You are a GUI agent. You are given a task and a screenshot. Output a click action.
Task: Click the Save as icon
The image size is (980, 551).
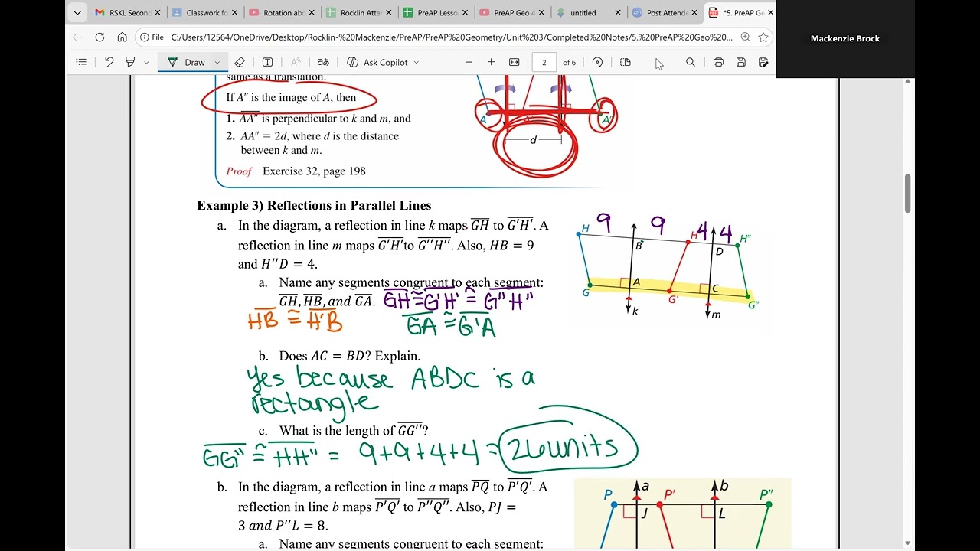point(763,62)
